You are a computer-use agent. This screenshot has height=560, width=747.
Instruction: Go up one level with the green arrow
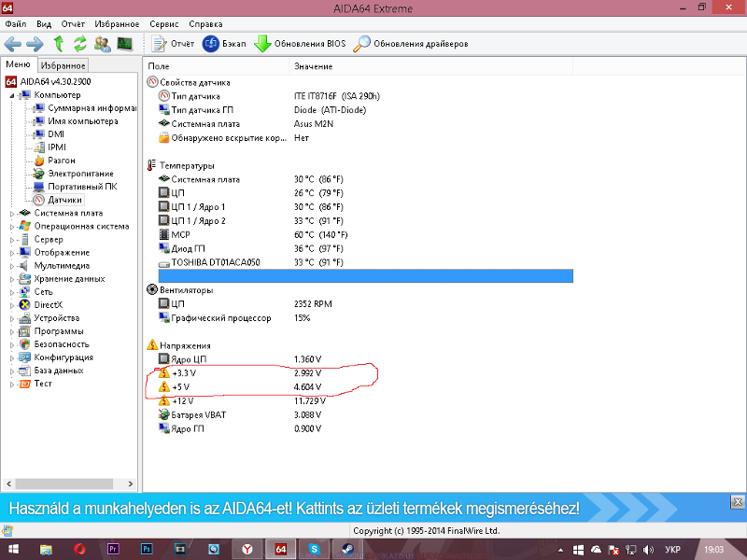(x=59, y=44)
